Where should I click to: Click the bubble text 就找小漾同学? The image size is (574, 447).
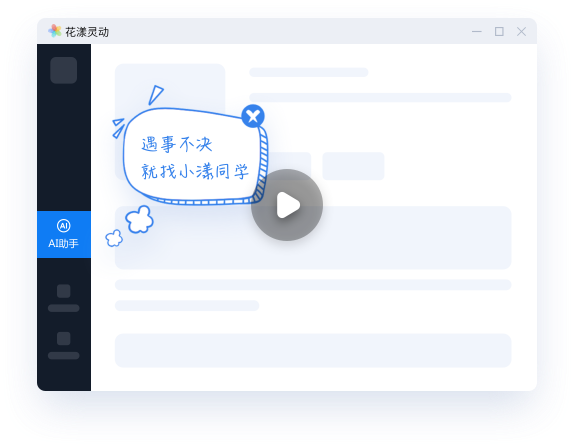(195, 171)
